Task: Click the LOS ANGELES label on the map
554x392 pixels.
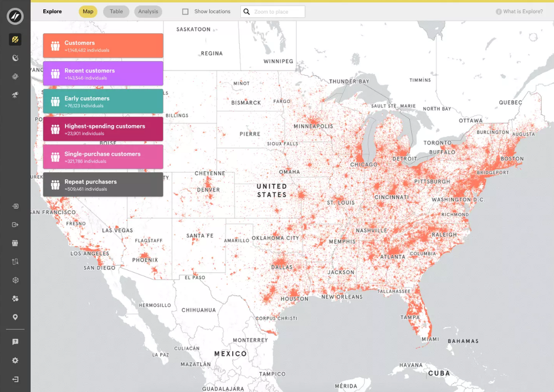Action: 90,254
